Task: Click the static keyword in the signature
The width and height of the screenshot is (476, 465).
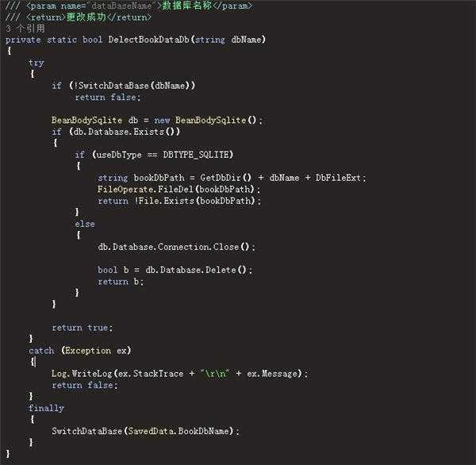Action: (62, 40)
